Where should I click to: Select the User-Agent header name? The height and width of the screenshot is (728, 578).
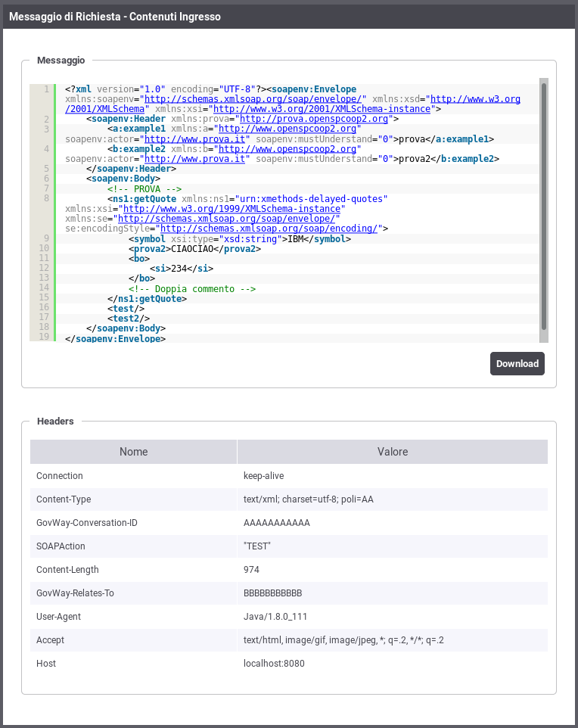(x=58, y=617)
